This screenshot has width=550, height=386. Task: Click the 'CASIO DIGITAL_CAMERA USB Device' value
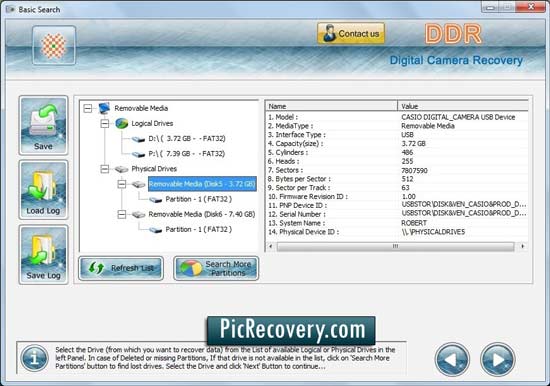click(x=458, y=117)
